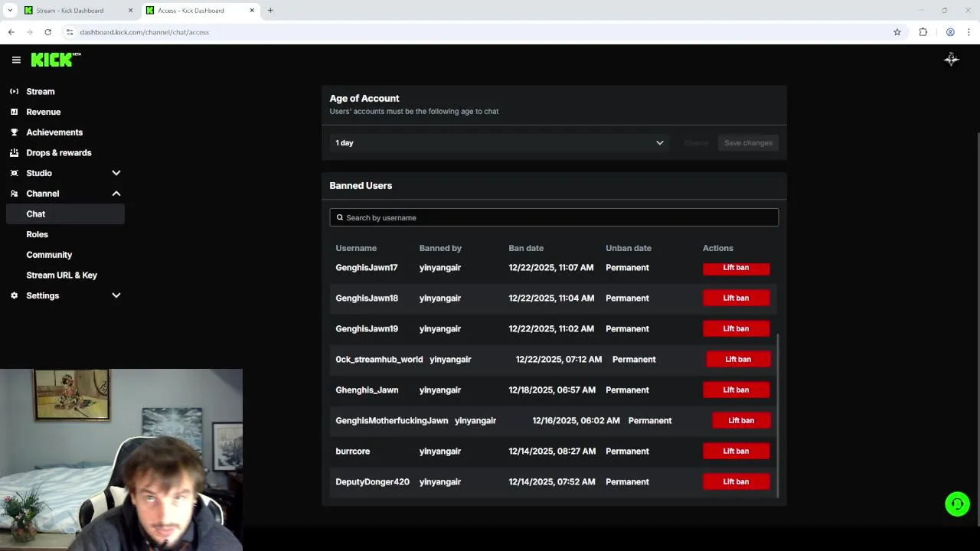Click the Banned by column header
Viewport: 980px width, 551px height.
[440, 248]
